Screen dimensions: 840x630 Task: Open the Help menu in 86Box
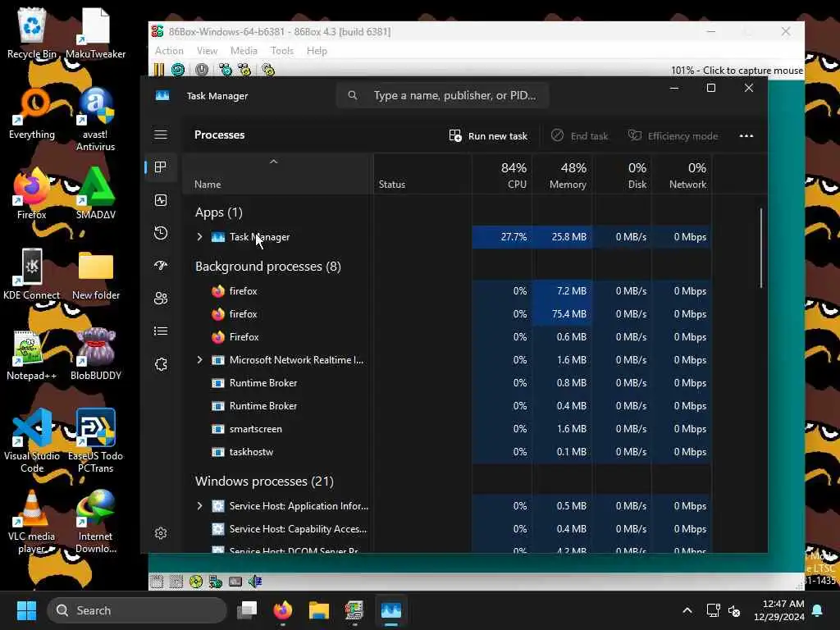317,50
